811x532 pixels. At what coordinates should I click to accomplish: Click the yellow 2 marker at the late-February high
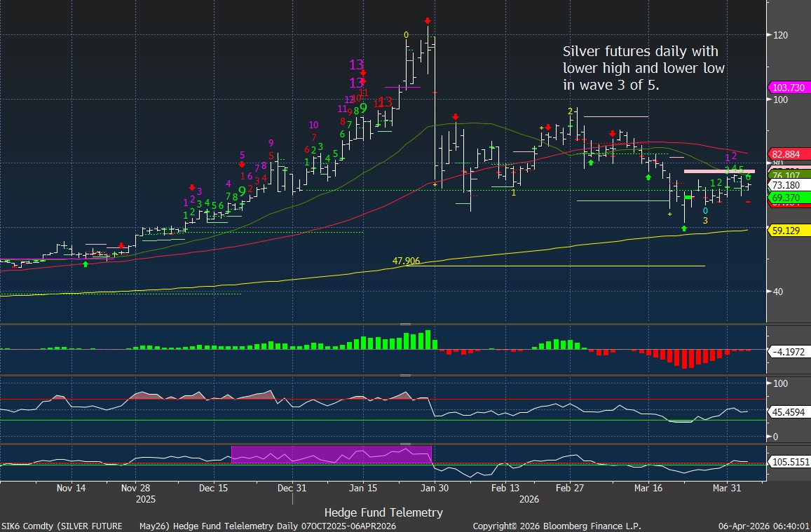(x=571, y=111)
